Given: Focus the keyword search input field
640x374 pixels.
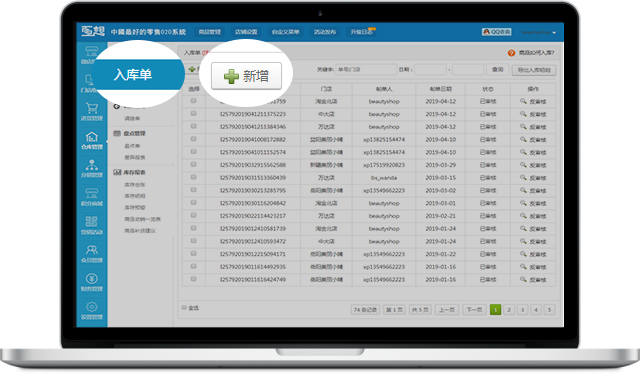Looking at the screenshot, I should (366, 70).
